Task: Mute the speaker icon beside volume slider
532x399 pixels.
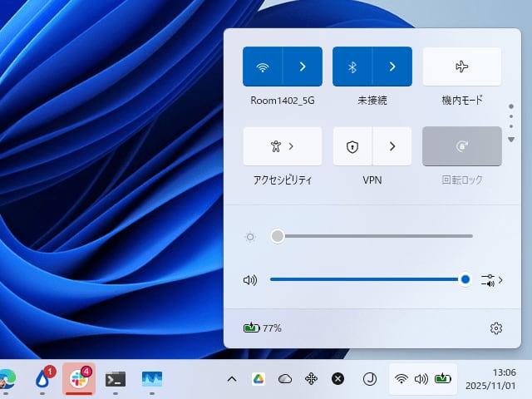Action: tap(249, 280)
